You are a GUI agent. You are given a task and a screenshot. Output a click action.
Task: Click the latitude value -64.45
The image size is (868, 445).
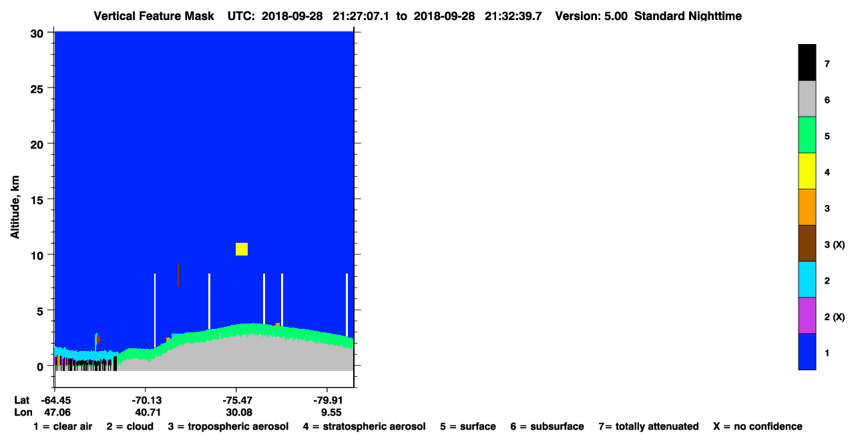56,400
